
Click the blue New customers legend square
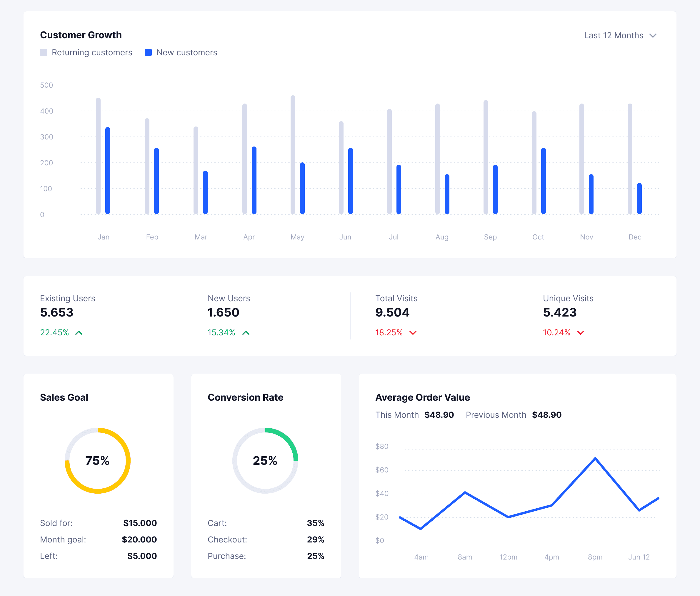click(148, 52)
